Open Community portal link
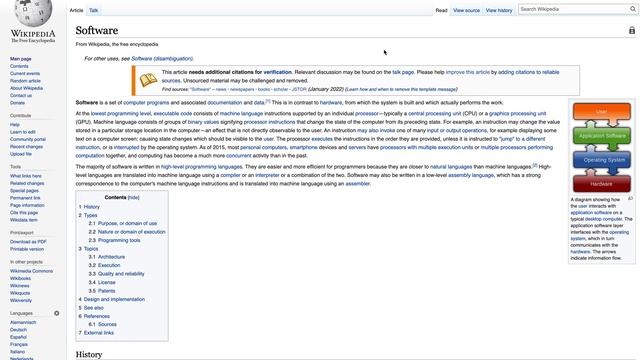640x360 pixels. coord(28,139)
